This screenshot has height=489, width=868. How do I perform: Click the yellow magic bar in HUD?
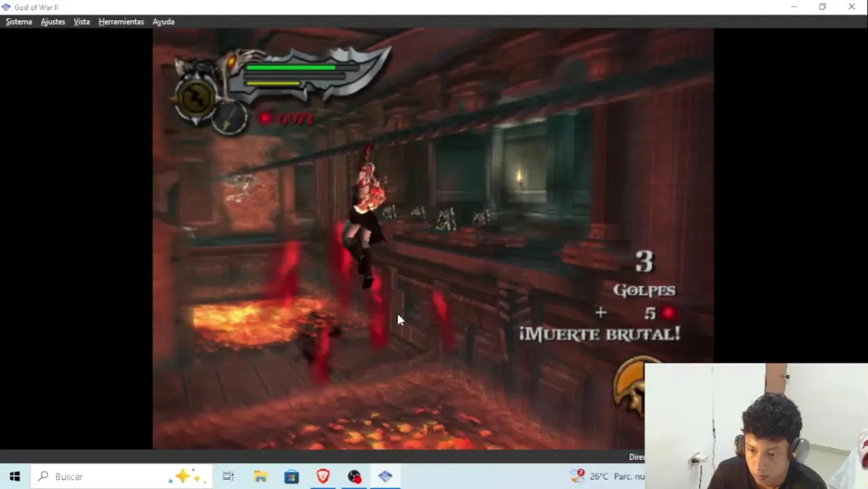273,84
